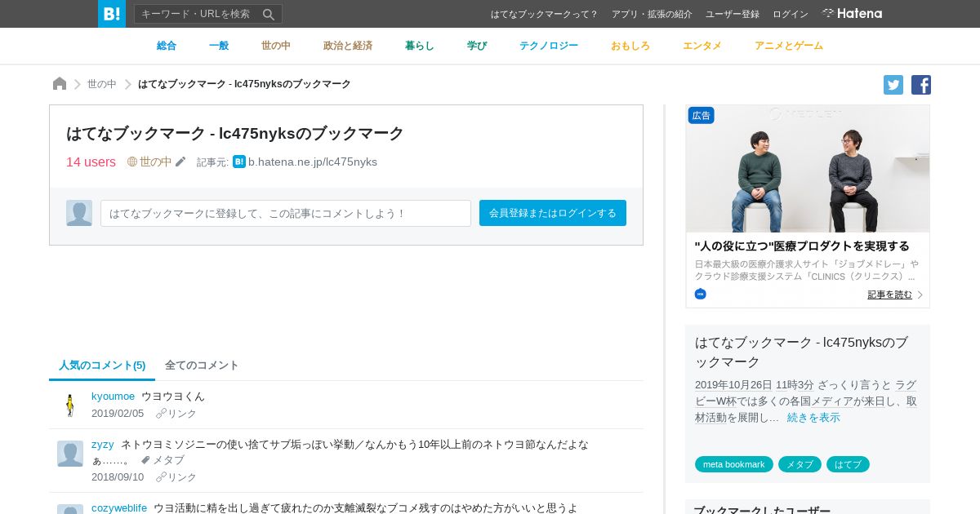Screen dimensions: 980x514
Task: Open source link b.hatena.ne.jp/lc475nyks
Action: pyautogui.click(x=313, y=162)
